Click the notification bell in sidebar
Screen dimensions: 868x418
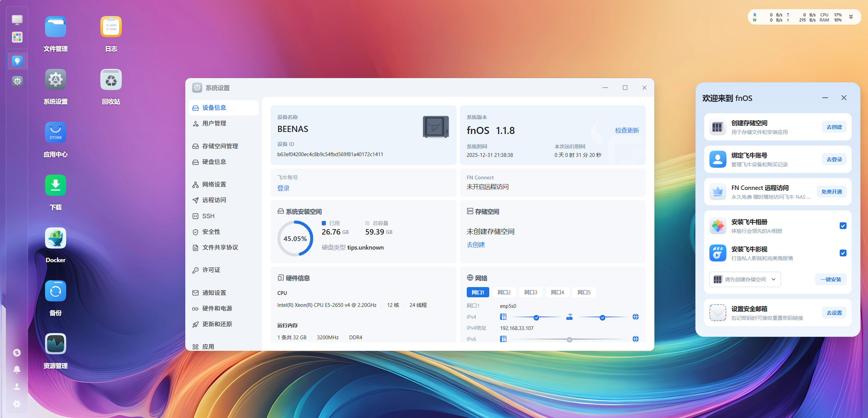17,370
